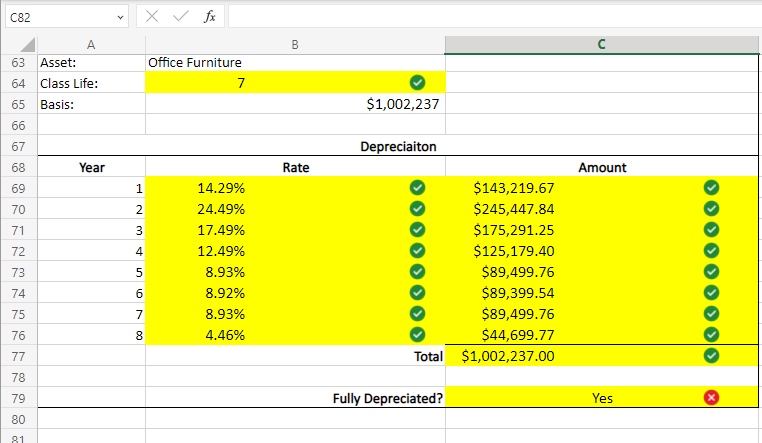The height and width of the screenshot is (443, 762).
Task: Click into the formula bar input
Action: click(x=495, y=17)
